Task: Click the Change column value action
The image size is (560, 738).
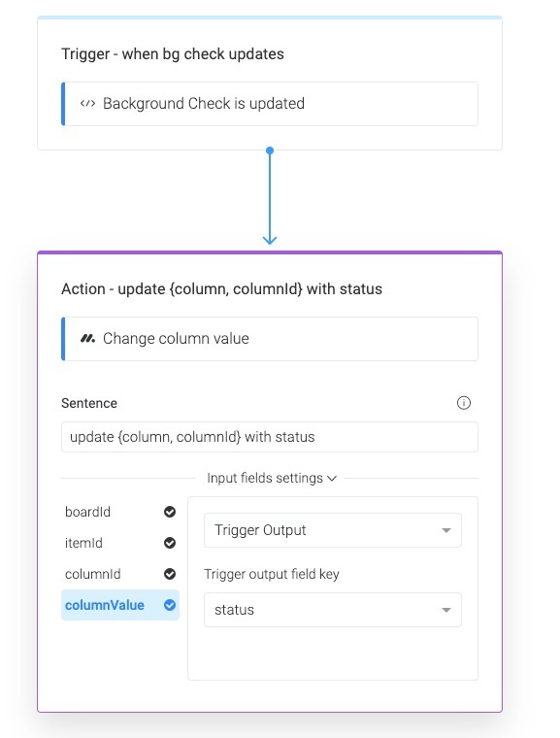Action: tap(270, 339)
